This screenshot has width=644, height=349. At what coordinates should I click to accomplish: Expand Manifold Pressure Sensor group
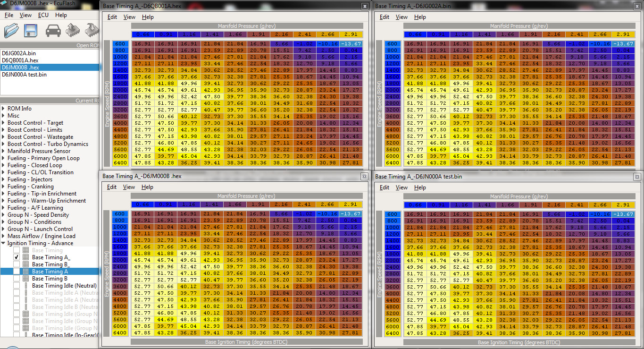pos(4,151)
